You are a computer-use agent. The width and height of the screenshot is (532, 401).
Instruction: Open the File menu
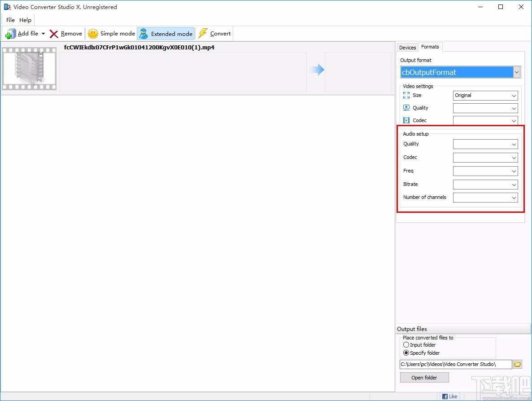coord(10,20)
